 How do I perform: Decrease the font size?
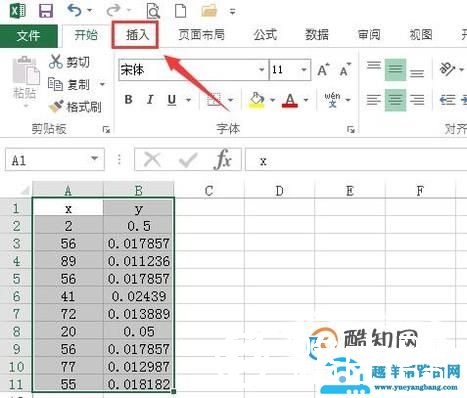345,70
